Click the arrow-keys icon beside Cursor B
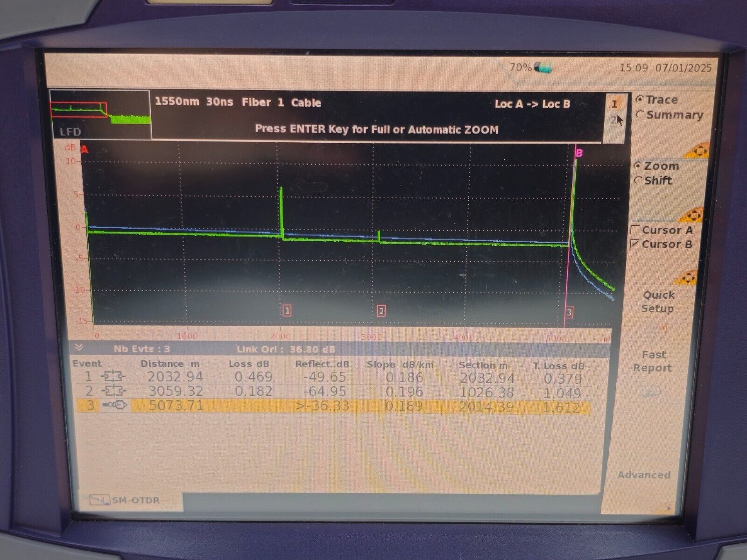This screenshot has height=560, width=747. pyautogui.click(x=688, y=278)
